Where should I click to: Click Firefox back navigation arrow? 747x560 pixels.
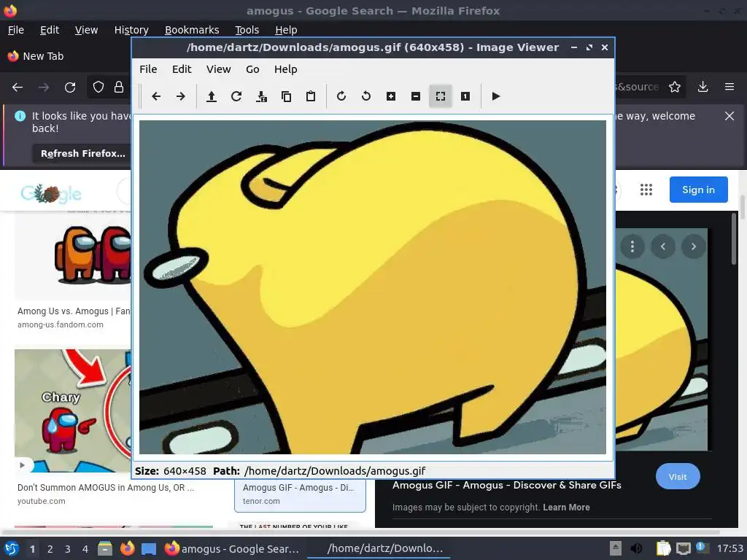(18, 87)
